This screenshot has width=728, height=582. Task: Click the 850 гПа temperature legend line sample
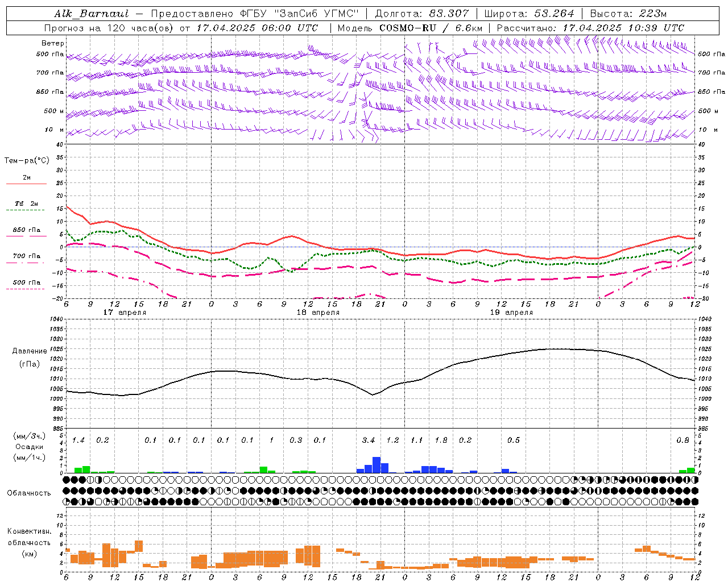(x=25, y=236)
